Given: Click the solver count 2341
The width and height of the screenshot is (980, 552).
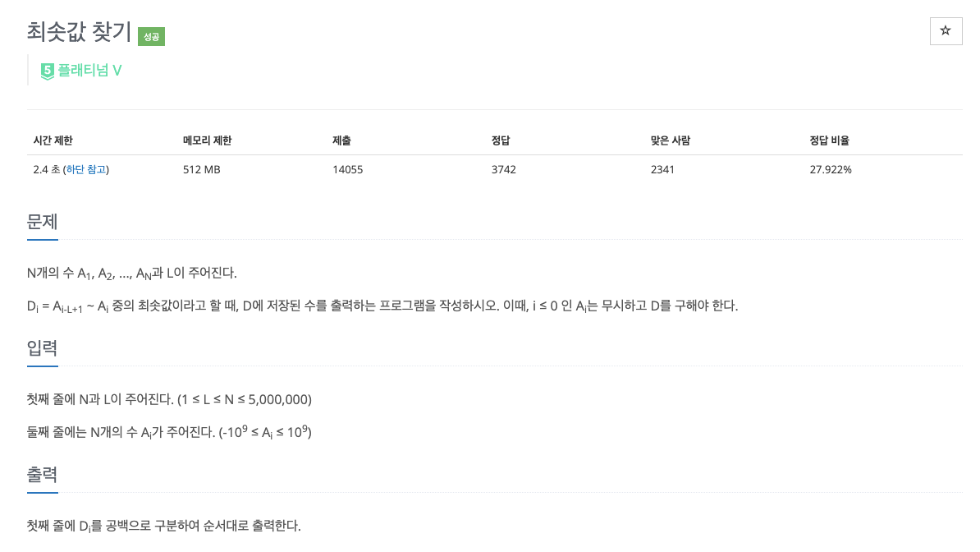Looking at the screenshot, I should coord(662,169).
